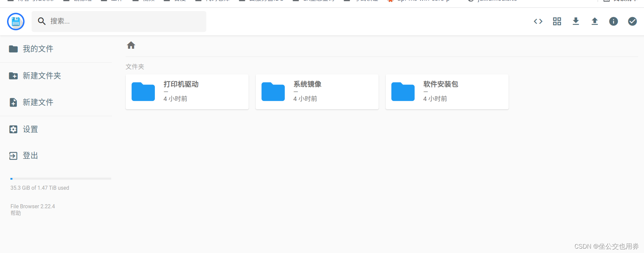This screenshot has width=644, height=253.
Task: Click the 4 小时前 timestamp under 软件安装包
Action: coord(435,99)
